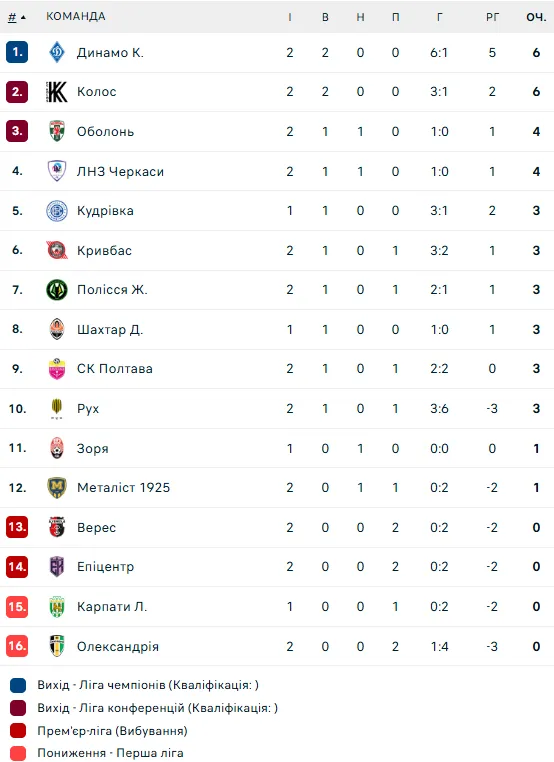Click the Полісся Ж. round badge
The image size is (554, 762).
pos(57,290)
